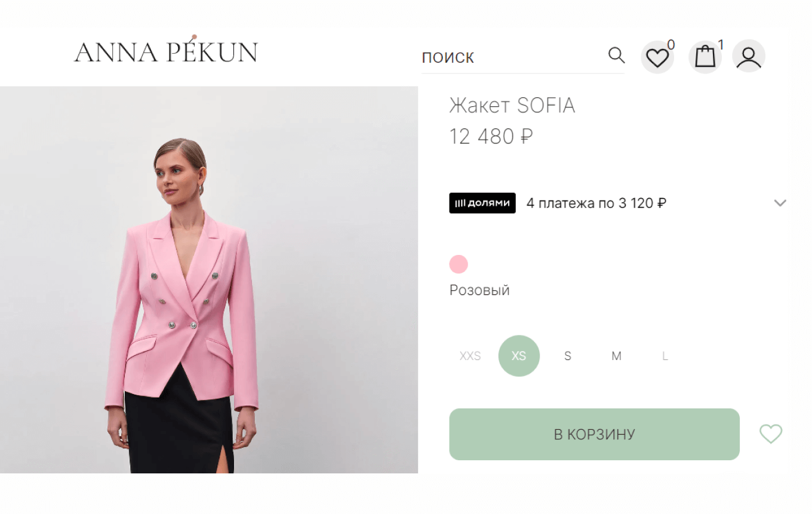The width and height of the screenshot is (812, 514).
Task: Click the cart badge showing 1 item
Action: (720, 43)
